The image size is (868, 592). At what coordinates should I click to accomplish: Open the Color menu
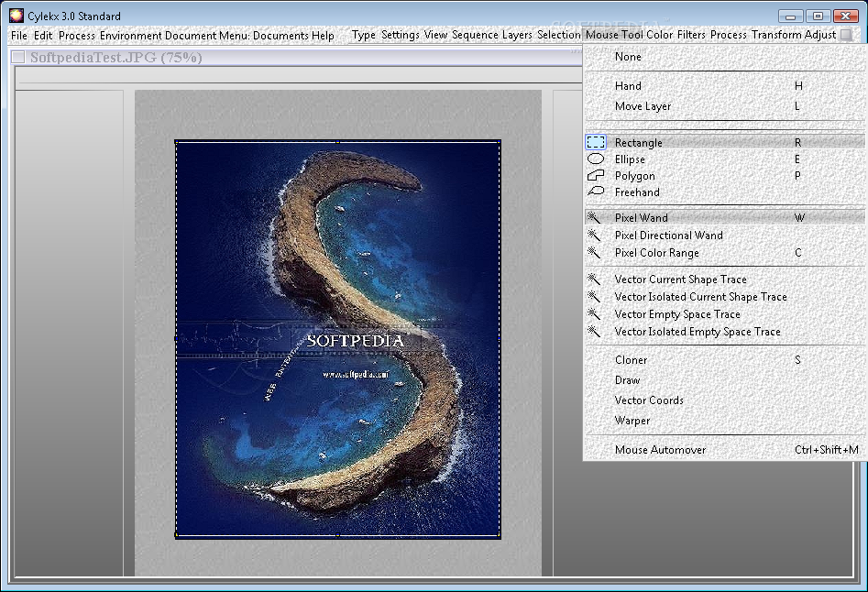(x=659, y=35)
